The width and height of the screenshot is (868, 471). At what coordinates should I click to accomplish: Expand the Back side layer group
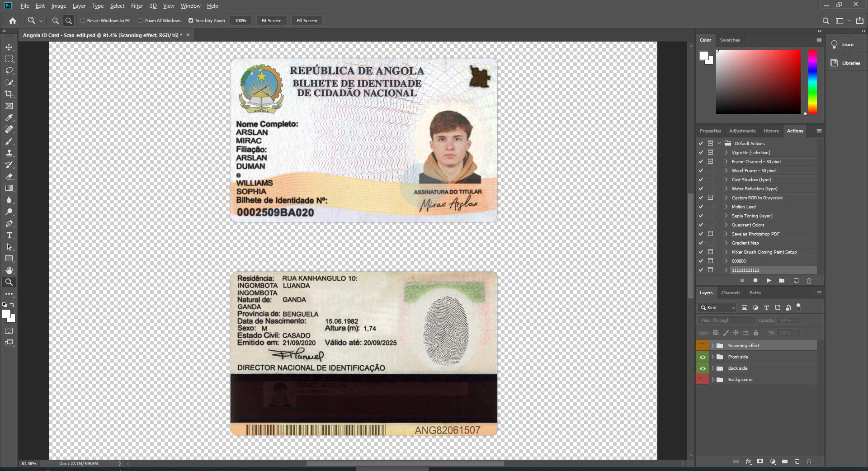(x=712, y=368)
